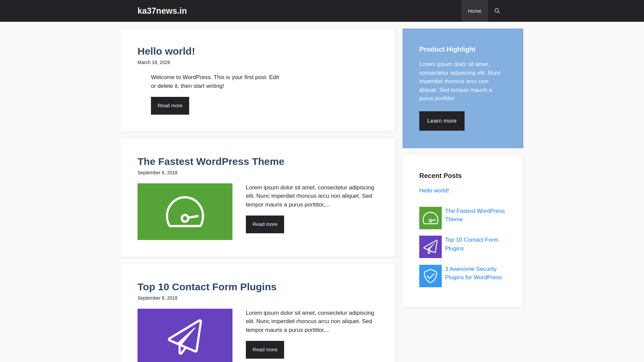Click the purple paper plane featured image

click(185, 335)
